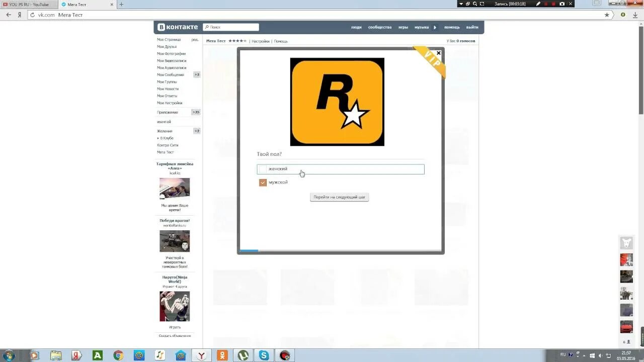This screenshot has height=362, width=644.
Task: Open Контра Сити app link
Action: [x=168, y=145]
